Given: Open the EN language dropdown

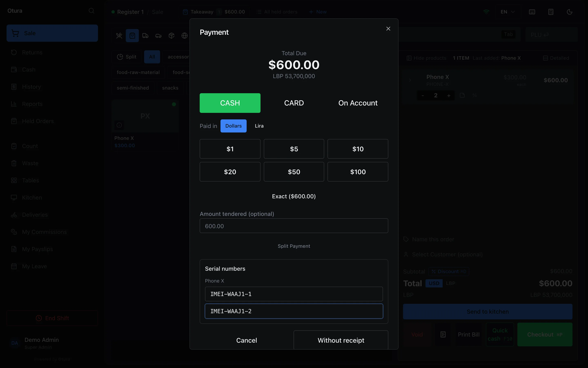Looking at the screenshot, I should click(508, 12).
